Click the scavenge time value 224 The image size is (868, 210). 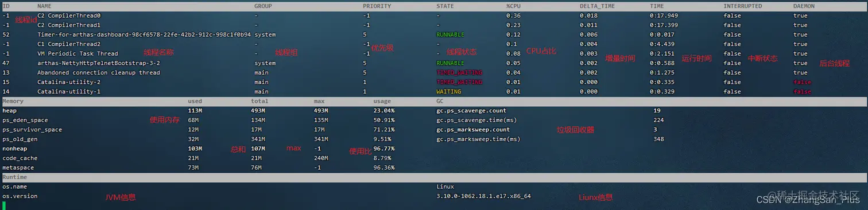tap(658, 120)
